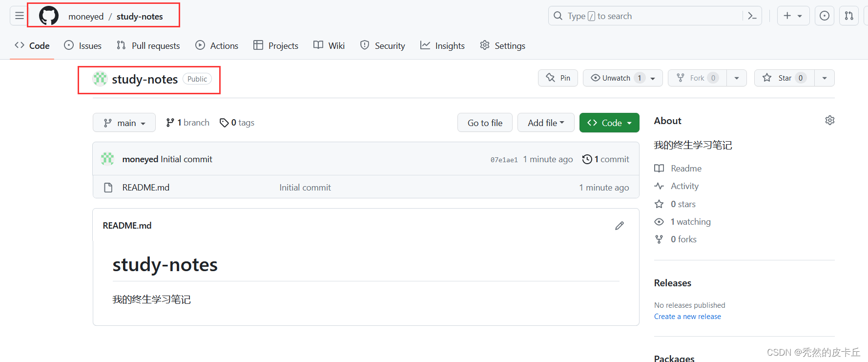Open the Add file dropdown
The height and width of the screenshot is (362, 868).
pyautogui.click(x=546, y=123)
